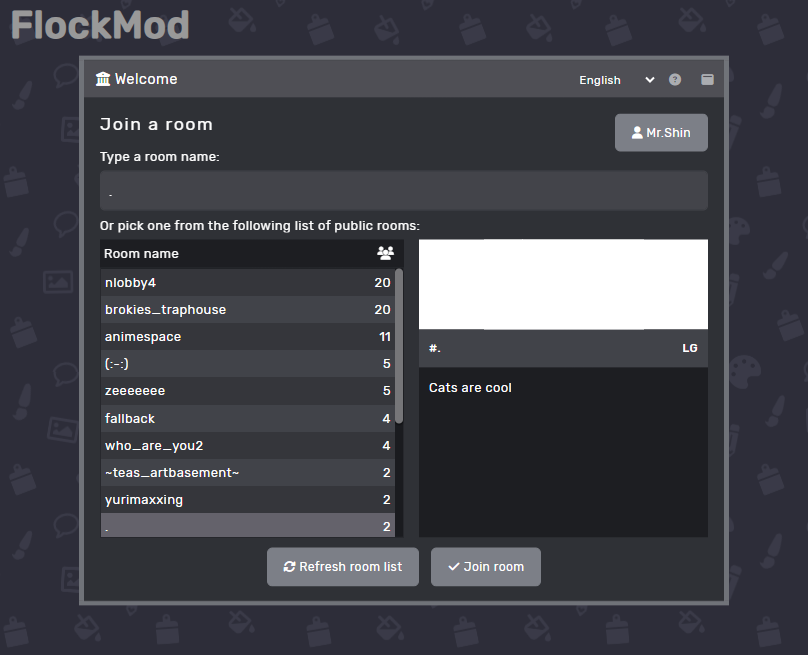The height and width of the screenshot is (655, 808).
Task: Click the help question mark icon
Action: tap(675, 79)
